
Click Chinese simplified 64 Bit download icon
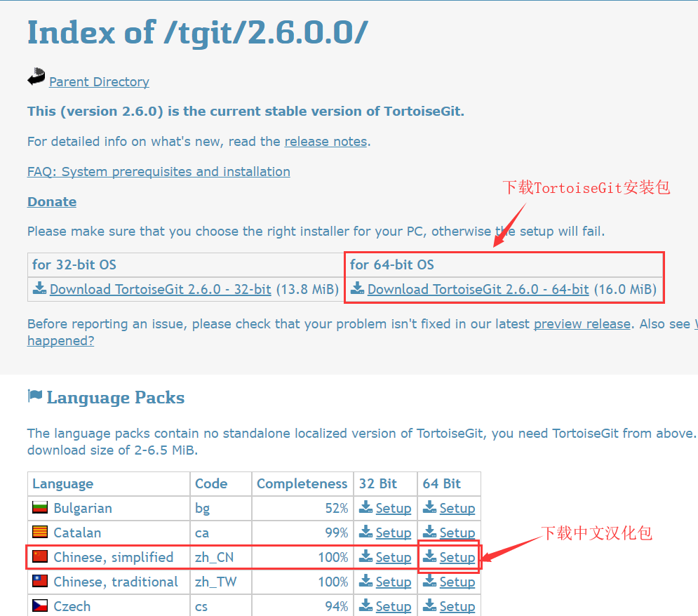(429, 556)
